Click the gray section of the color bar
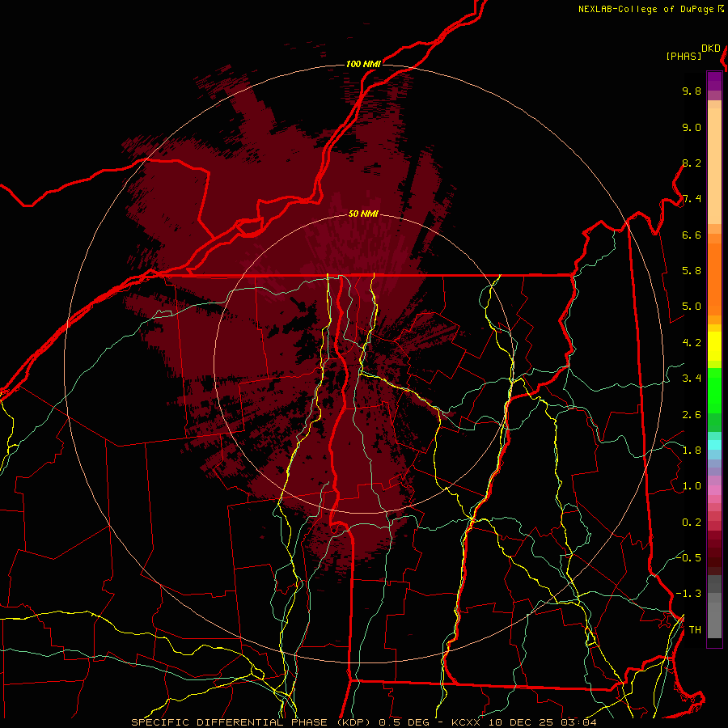Viewport: 728px width, 728px height. pyautogui.click(x=714, y=607)
